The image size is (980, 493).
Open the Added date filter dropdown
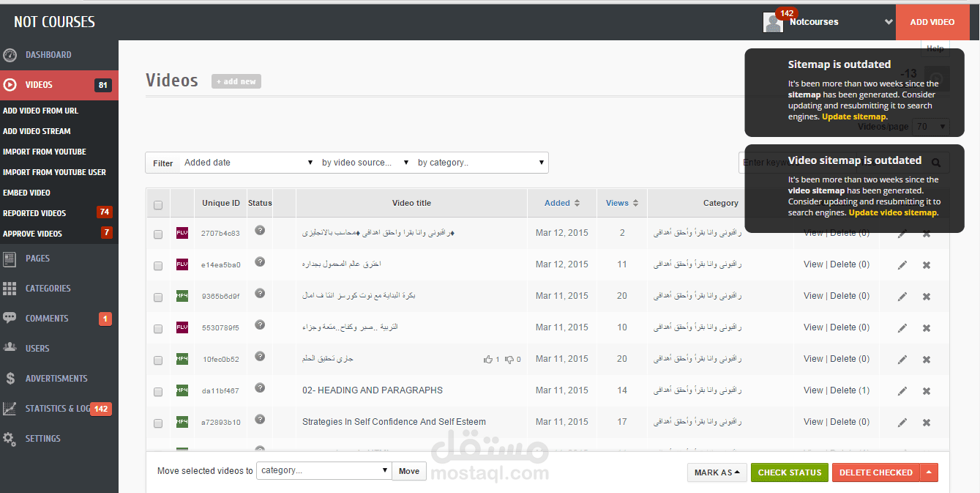click(248, 163)
